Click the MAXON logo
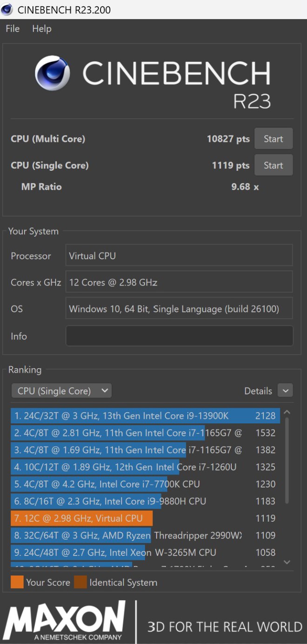The width and height of the screenshot is (307, 644). click(65, 621)
